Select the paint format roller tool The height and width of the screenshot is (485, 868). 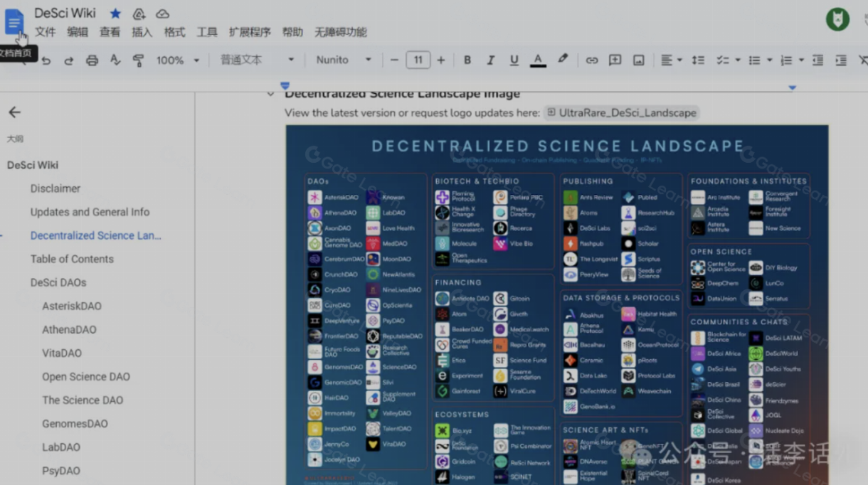coord(138,60)
